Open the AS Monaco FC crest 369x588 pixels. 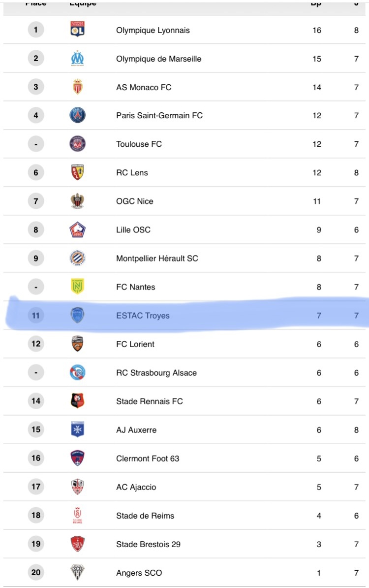coord(78,87)
